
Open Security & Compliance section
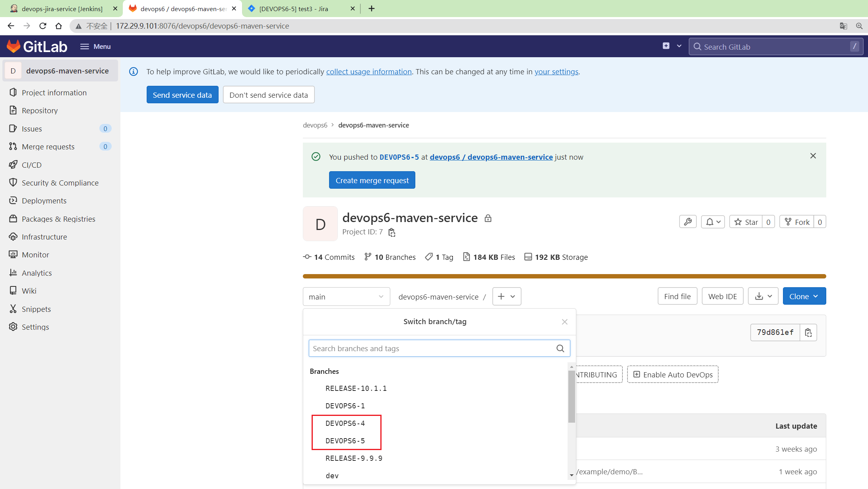pyautogui.click(x=60, y=183)
